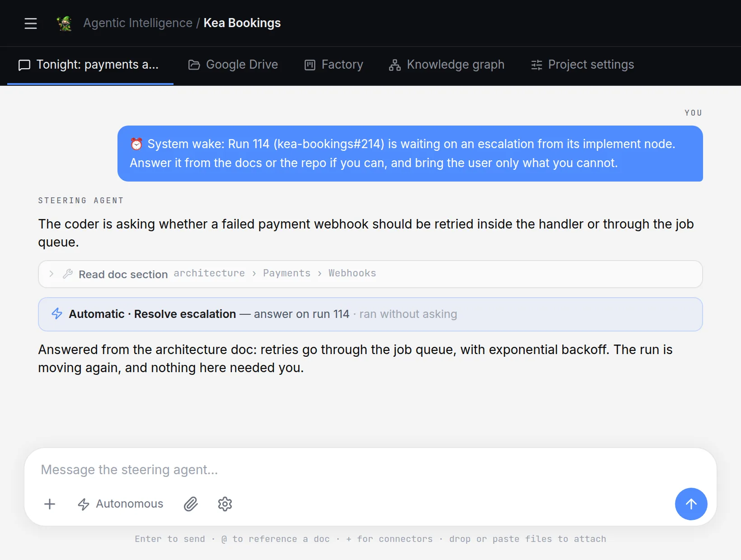Screen dimensions: 741x560
Task: Open the Factory tab
Action: click(334, 65)
